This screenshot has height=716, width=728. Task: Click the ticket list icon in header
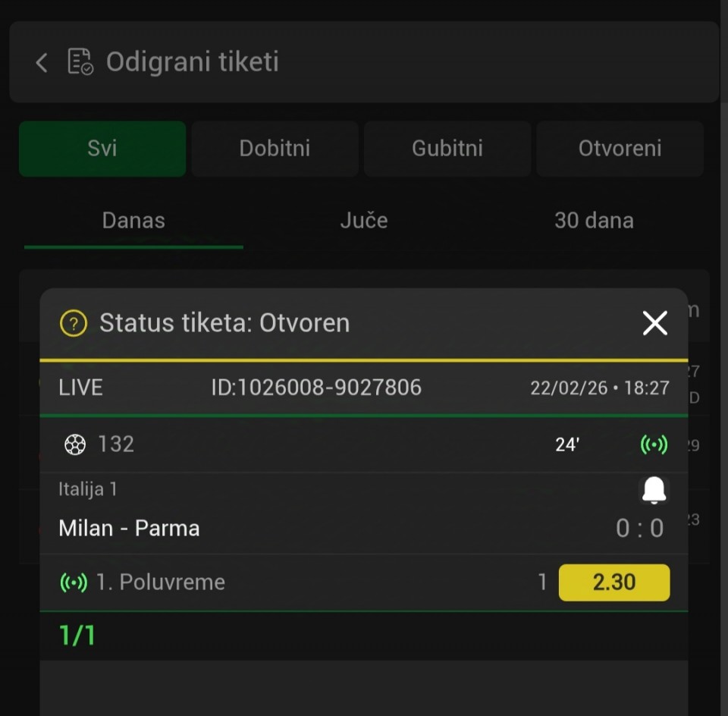(80, 61)
